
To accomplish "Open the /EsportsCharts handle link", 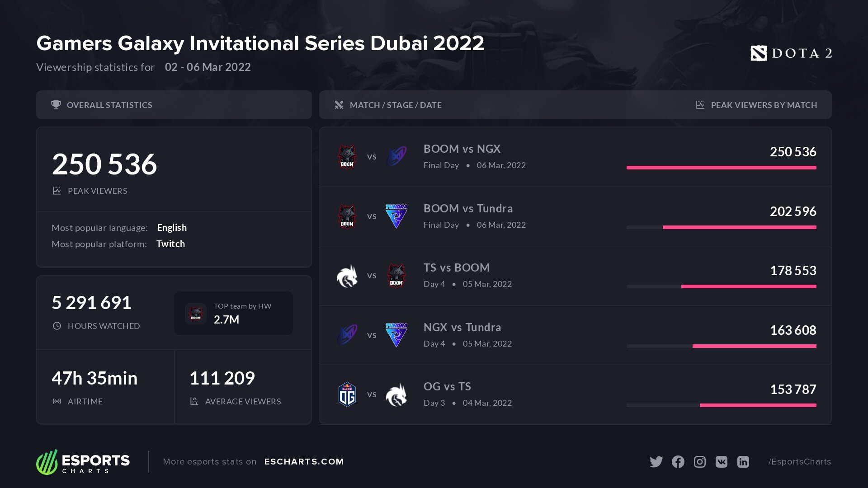I will point(799,462).
